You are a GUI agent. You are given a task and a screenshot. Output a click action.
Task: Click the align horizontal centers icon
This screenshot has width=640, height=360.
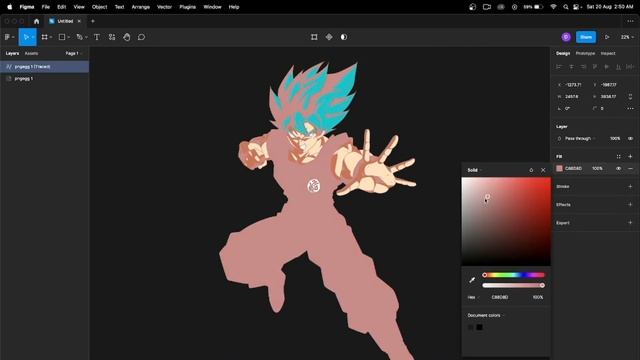pyautogui.click(x=571, y=67)
